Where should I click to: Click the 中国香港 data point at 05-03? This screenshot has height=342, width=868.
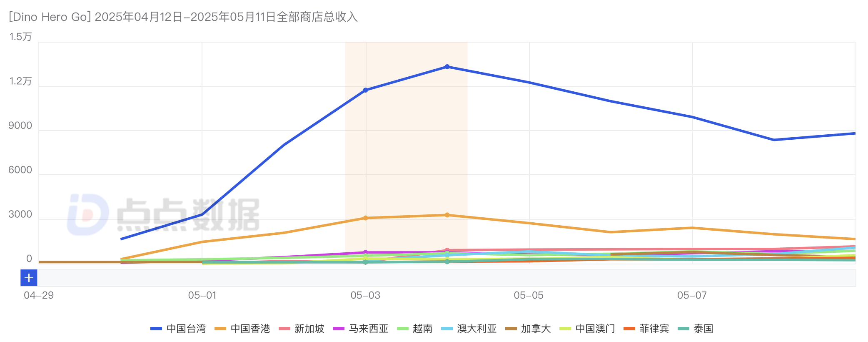pos(365,218)
